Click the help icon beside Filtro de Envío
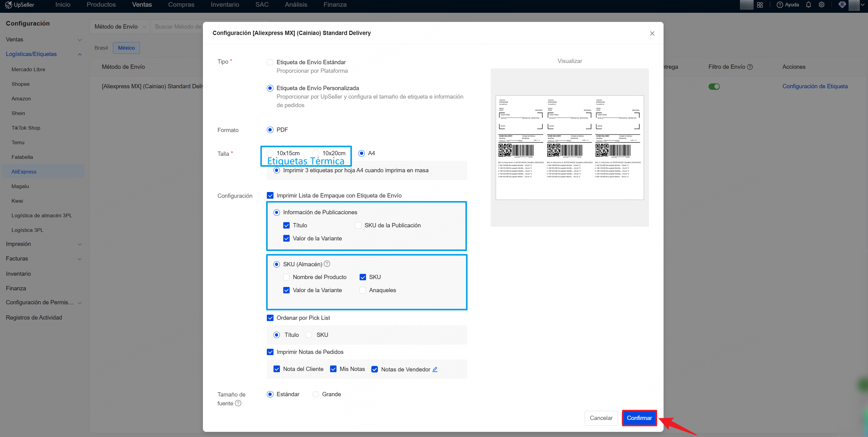 pos(750,67)
